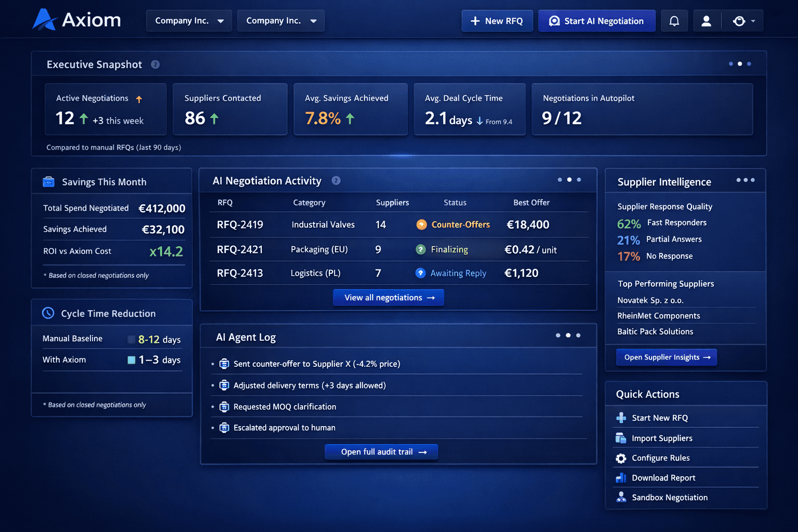The image size is (798, 532).
Task: Click the Open full audit trail button
Action: pyautogui.click(x=381, y=451)
